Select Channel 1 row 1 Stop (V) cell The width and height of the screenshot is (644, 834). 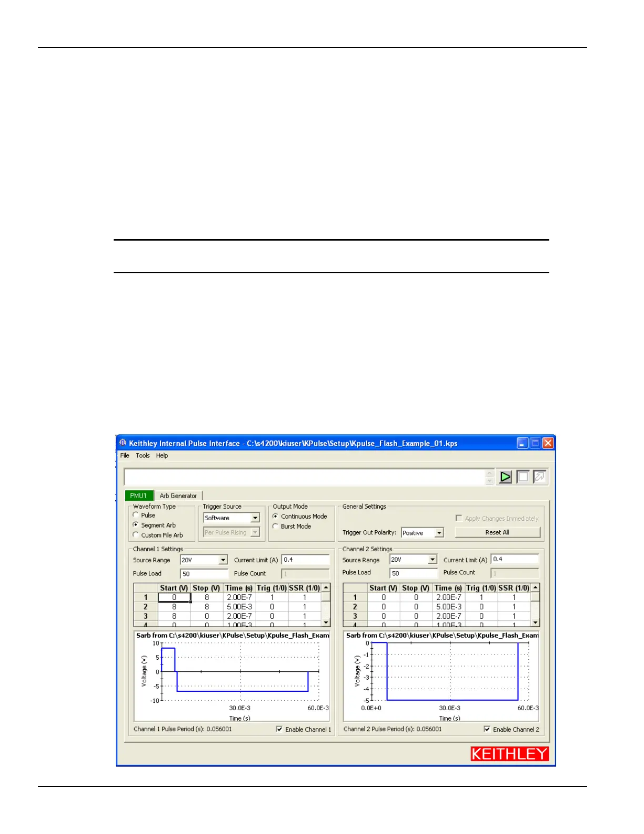(x=207, y=598)
